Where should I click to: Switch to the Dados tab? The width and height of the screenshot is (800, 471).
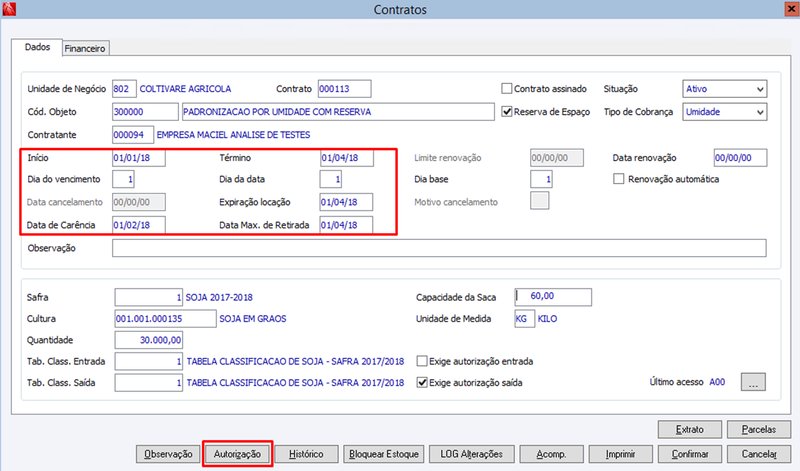pyautogui.click(x=37, y=47)
